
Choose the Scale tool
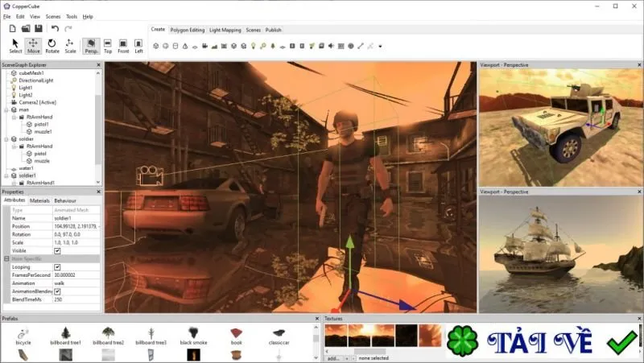point(70,46)
